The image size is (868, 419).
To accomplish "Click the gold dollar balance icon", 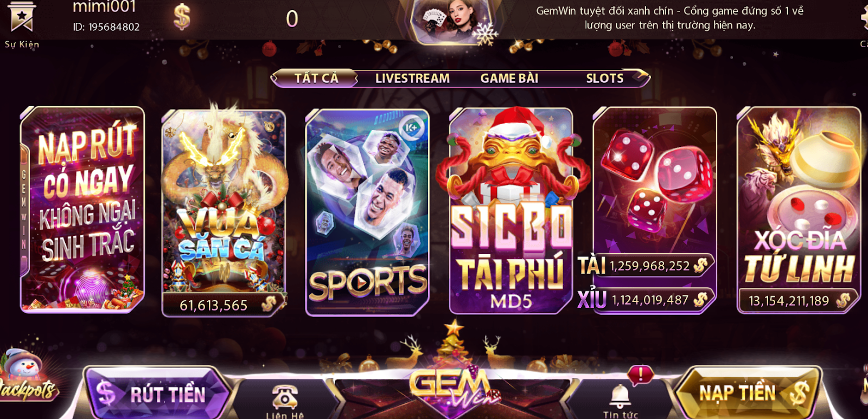I will pyautogui.click(x=182, y=17).
